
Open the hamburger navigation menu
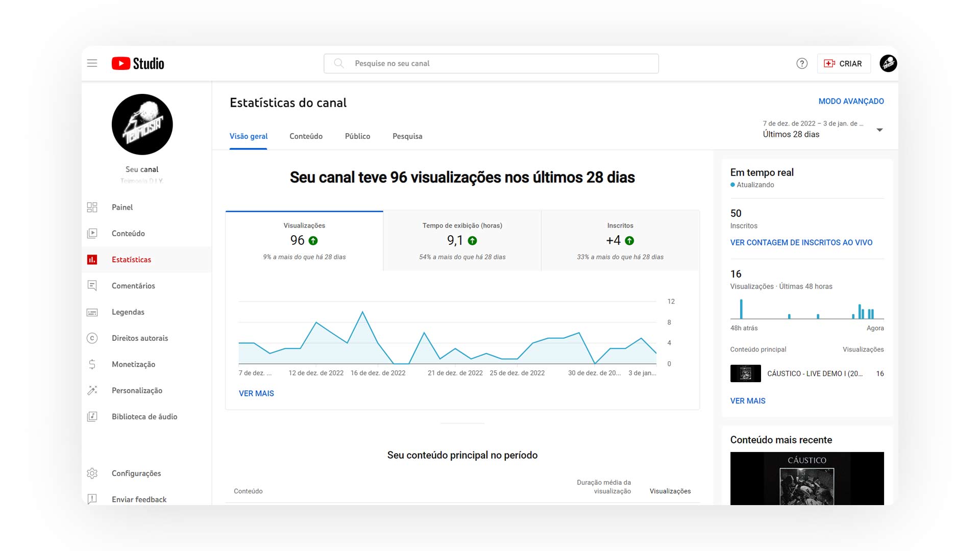pyautogui.click(x=92, y=63)
